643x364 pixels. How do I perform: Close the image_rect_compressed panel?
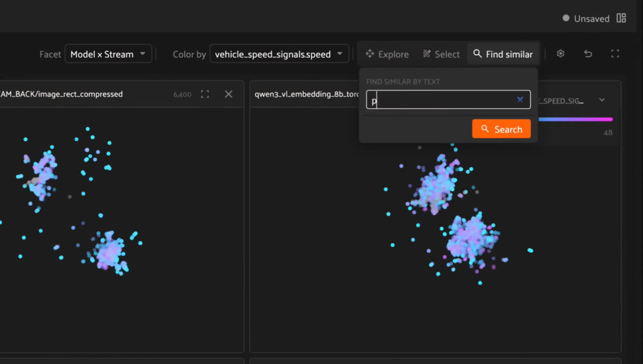[228, 94]
